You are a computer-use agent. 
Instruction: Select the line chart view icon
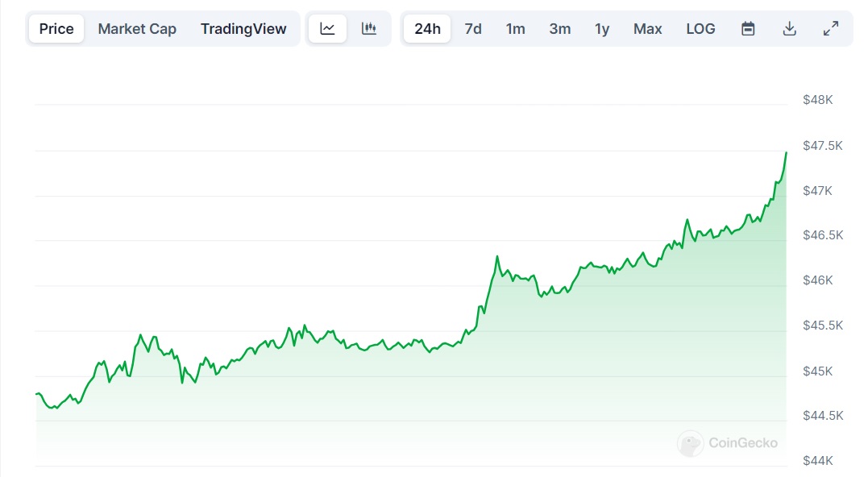click(x=327, y=28)
